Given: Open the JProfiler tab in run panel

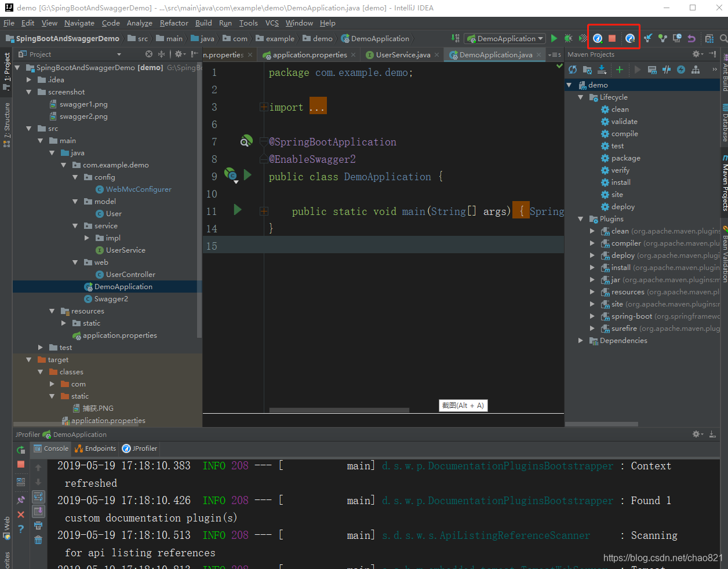Looking at the screenshot, I should (140, 448).
